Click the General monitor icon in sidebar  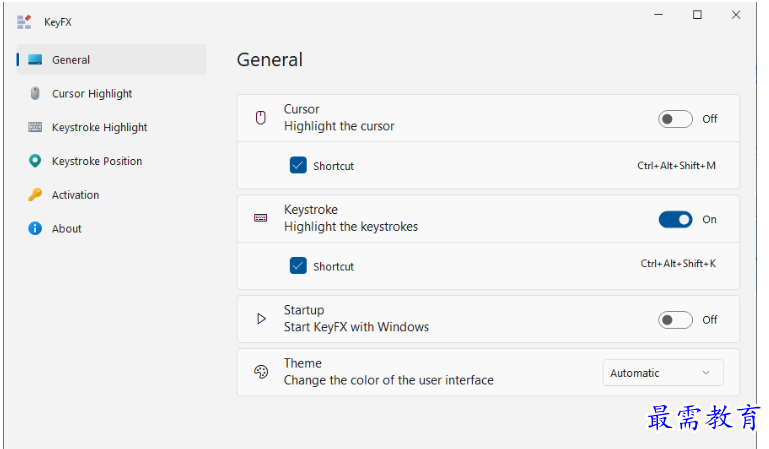click(x=35, y=60)
